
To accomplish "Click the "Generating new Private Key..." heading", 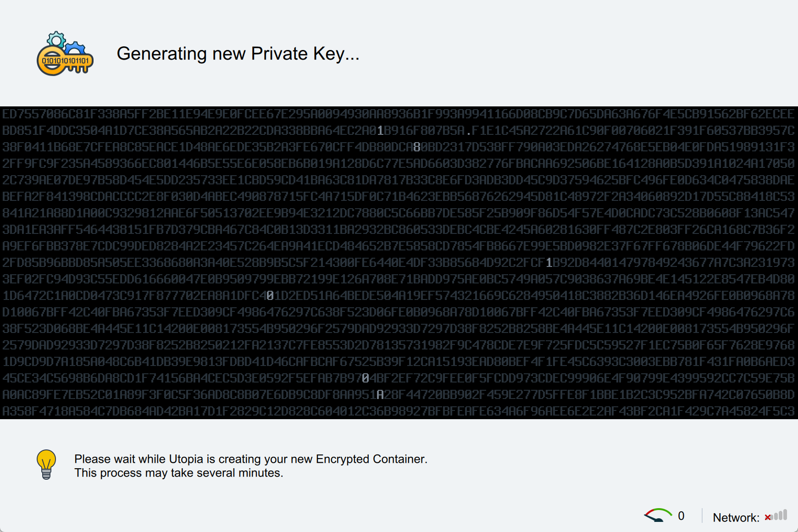I will point(238,54).
